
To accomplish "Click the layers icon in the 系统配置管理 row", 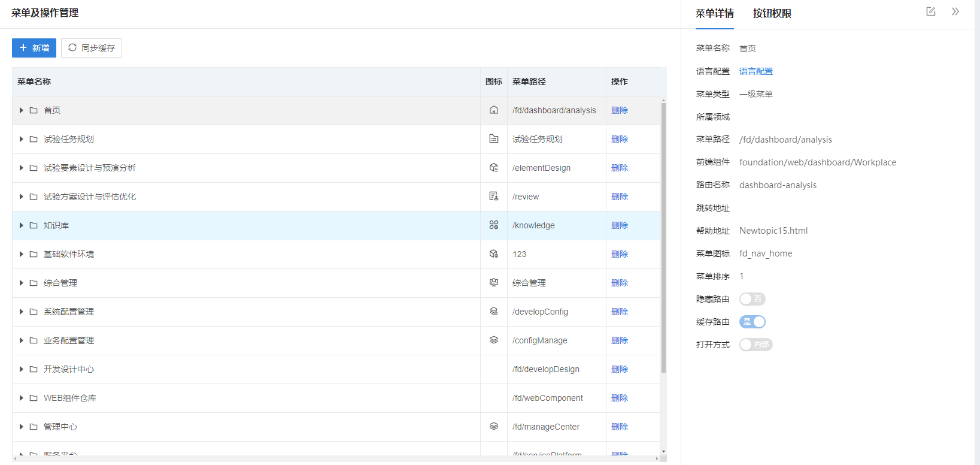I will tap(494, 312).
